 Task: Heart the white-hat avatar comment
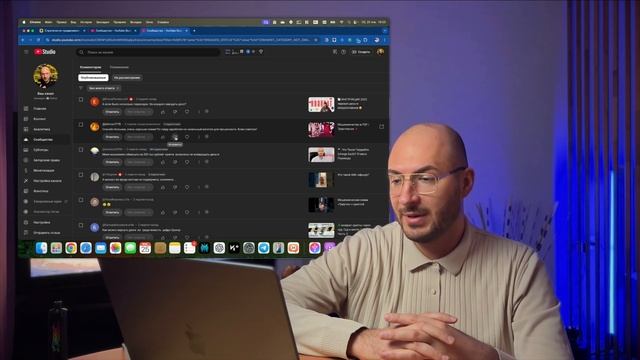187,162
